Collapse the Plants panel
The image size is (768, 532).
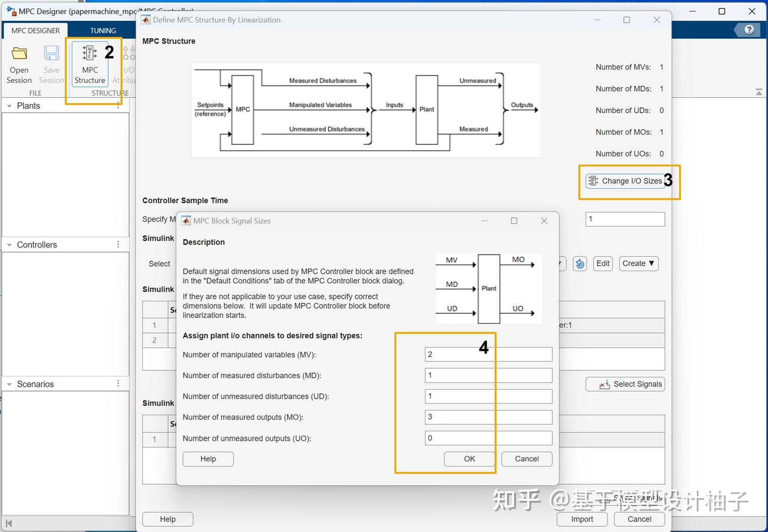click(x=9, y=105)
